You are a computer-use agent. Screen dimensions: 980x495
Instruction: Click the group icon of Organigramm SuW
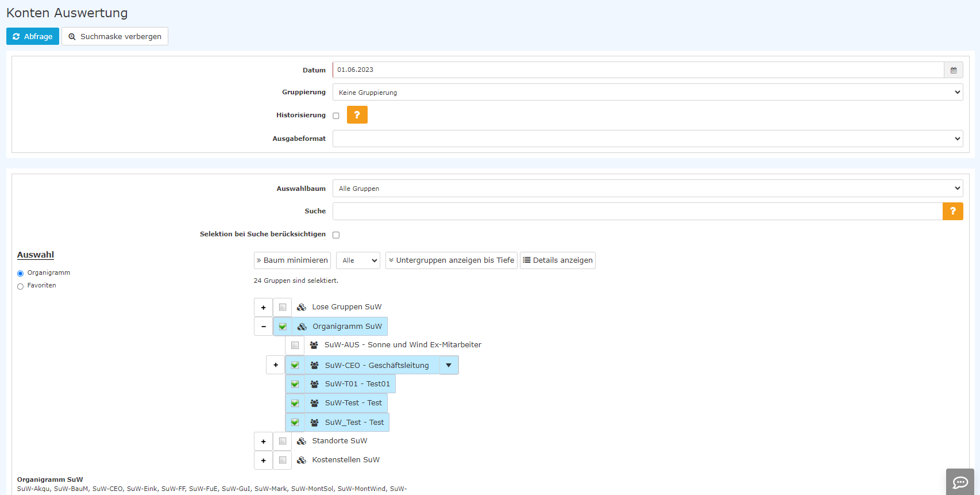click(x=302, y=327)
